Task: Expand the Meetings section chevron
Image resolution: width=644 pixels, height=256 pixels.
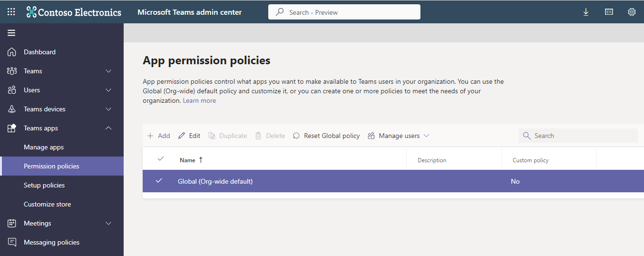Action: point(108,223)
